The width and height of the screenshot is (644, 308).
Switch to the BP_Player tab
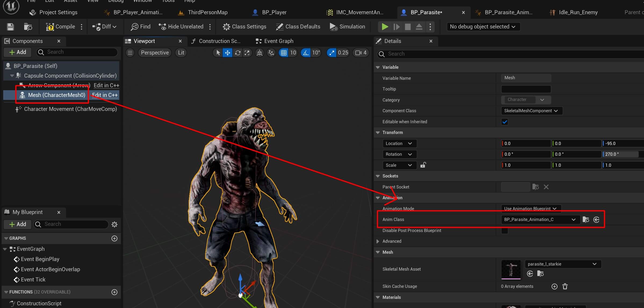(x=270, y=12)
